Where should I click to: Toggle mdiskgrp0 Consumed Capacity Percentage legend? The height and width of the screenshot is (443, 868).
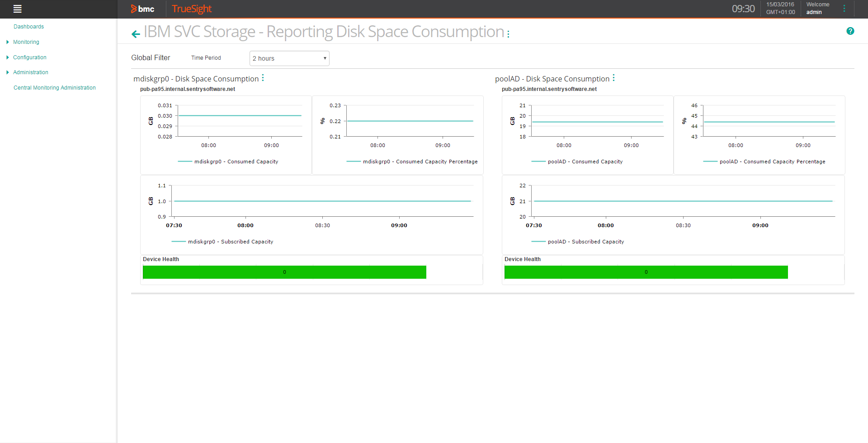pyautogui.click(x=412, y=162)
